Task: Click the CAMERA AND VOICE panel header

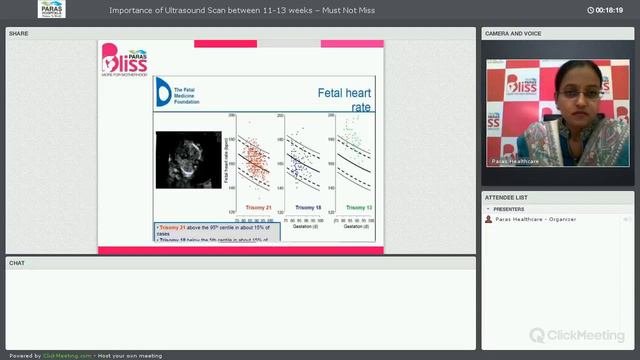Action: tap(558, 33)
